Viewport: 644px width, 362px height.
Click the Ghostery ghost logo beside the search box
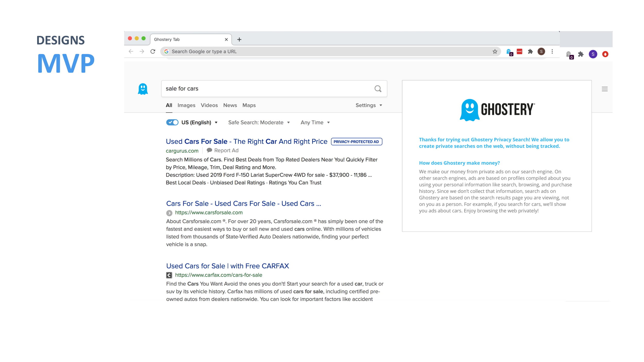143,89
